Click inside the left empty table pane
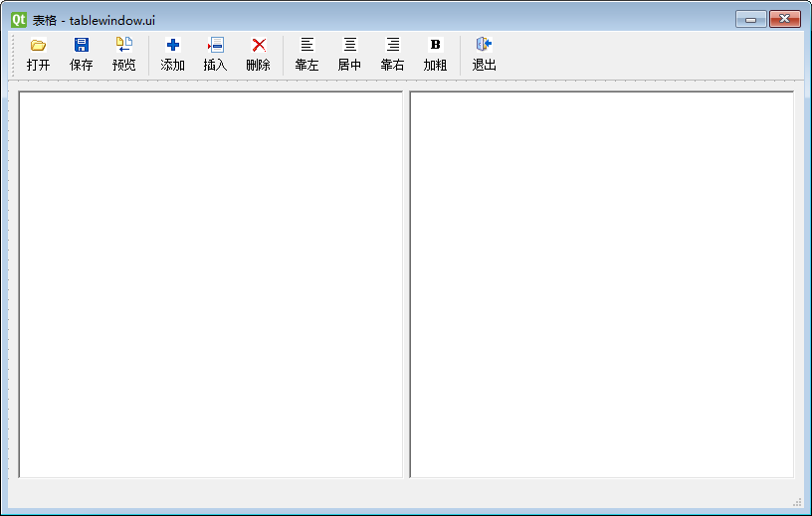 click(211, 284)
